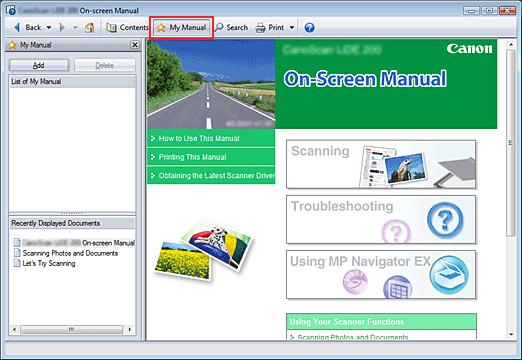
Task: Open the On-screen Manual recent document
Action: tap(74, 243)
